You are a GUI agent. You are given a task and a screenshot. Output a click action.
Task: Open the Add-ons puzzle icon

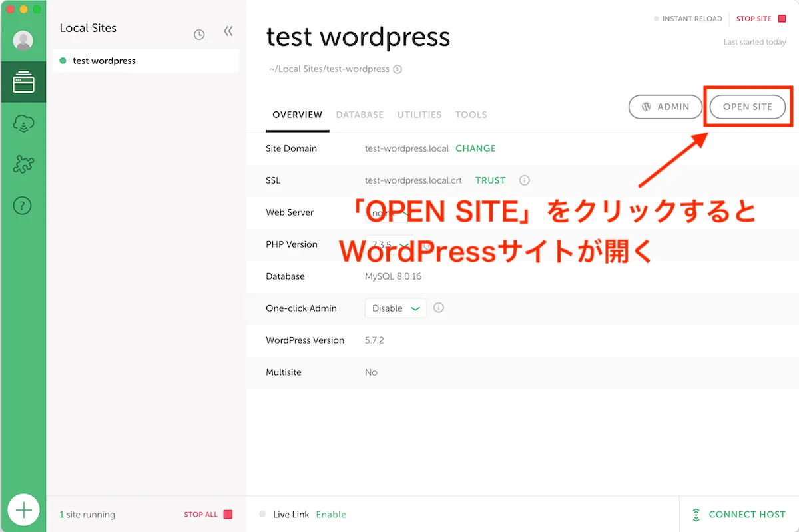pyautogui.click(x=23, y=164)
